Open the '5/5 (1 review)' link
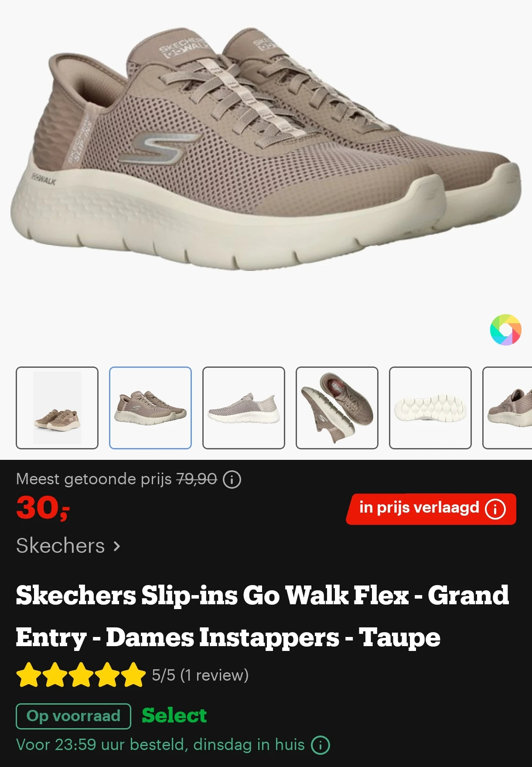 (x=200, y=675)
